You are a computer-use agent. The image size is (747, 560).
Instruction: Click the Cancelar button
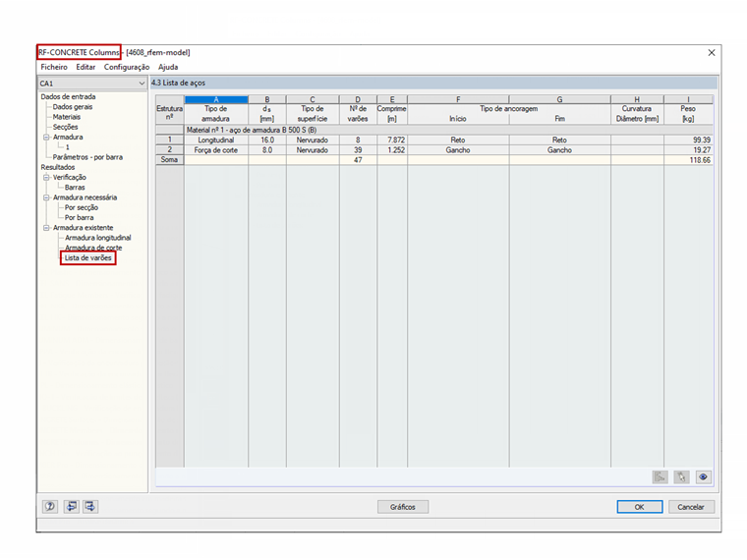click(x=691, y=507)
